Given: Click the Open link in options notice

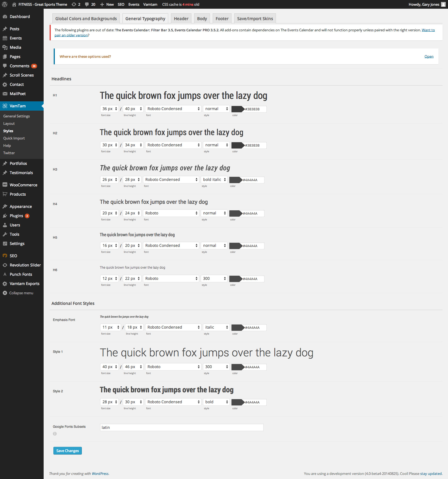Looking at the screenshot, I should click(429, 56).
